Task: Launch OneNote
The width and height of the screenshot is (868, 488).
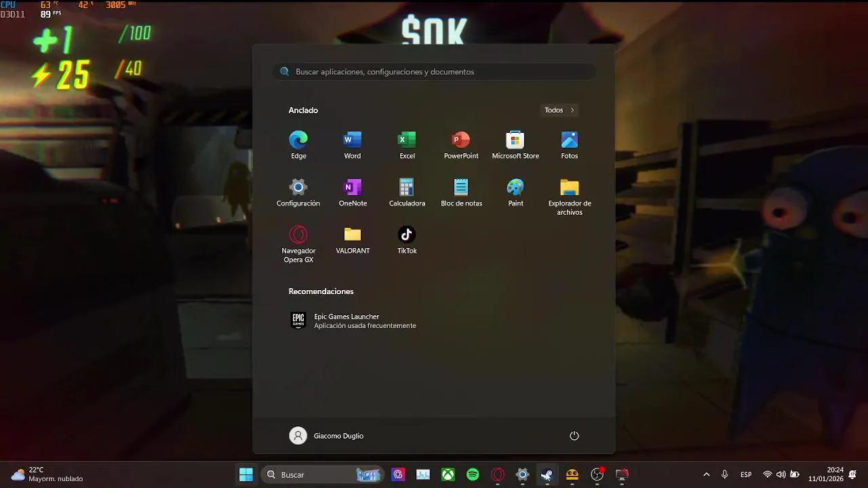Action: [353, 192]
